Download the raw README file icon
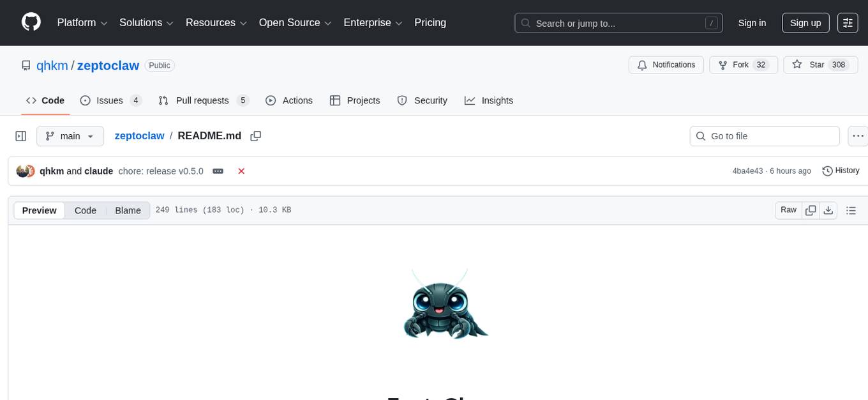868x400 pixels. tap(828, 210)
